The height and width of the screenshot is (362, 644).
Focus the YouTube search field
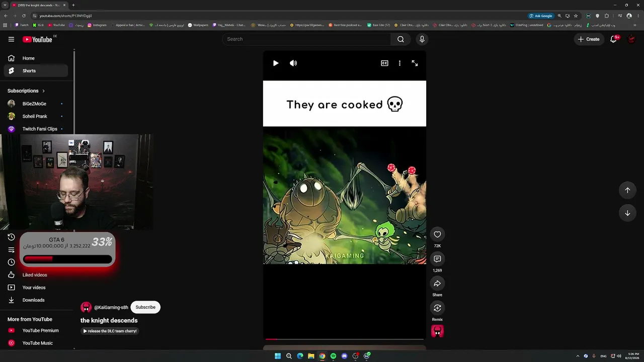coord(307,39)
